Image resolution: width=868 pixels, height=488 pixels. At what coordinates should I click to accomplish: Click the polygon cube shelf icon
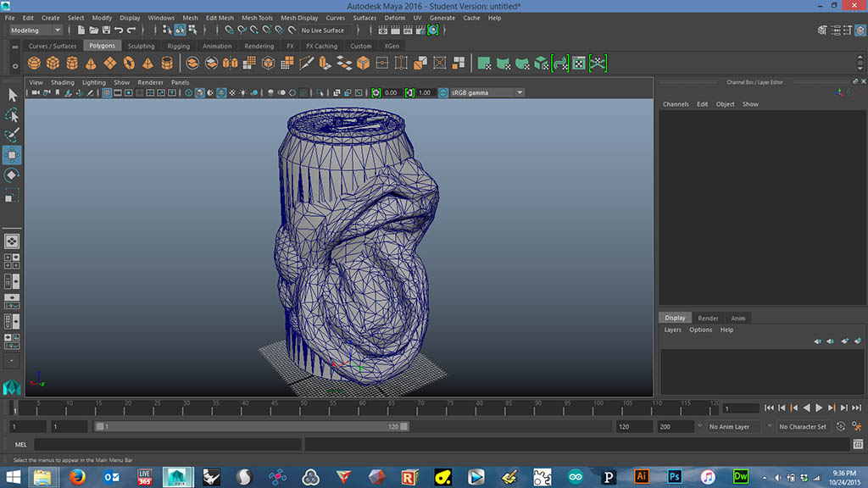pyautogui.click(x=53, y=64)
